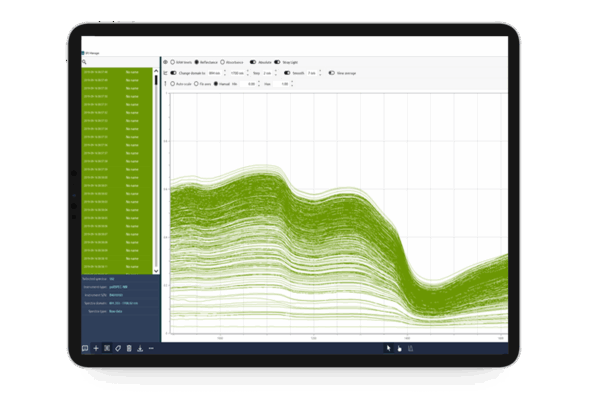Toggle the Slow average switch

330,73
